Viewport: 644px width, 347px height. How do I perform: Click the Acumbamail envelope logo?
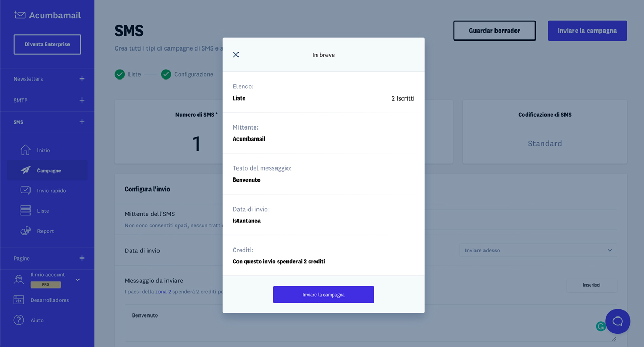pyautogui.click(x=20, y=15)
